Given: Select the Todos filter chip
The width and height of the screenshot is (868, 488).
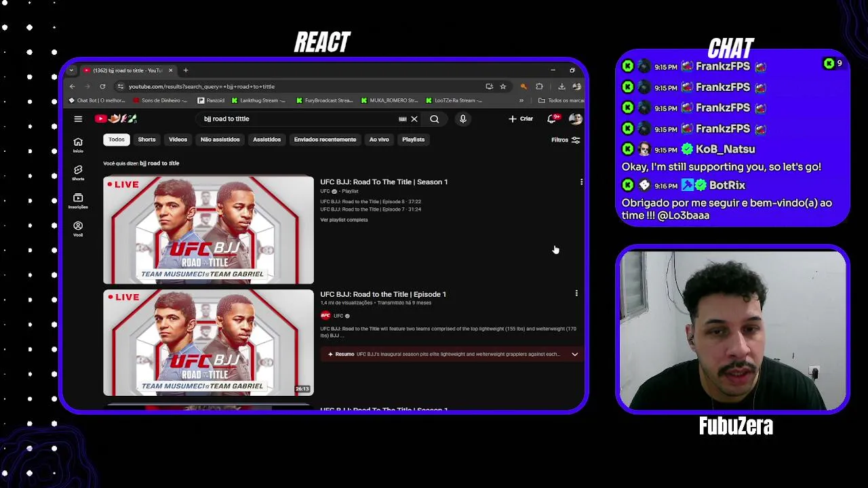Looking at the screenshot, I should tap(117, 140).
